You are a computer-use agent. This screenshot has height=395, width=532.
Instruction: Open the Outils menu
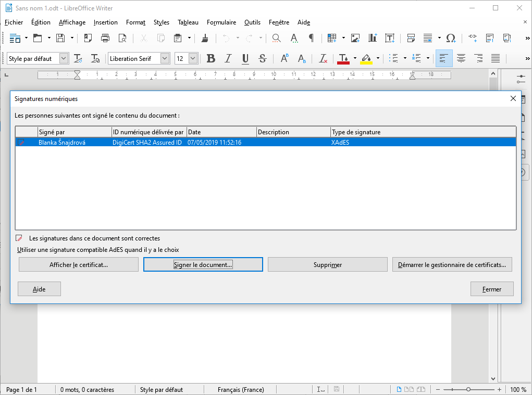point(252,22)
